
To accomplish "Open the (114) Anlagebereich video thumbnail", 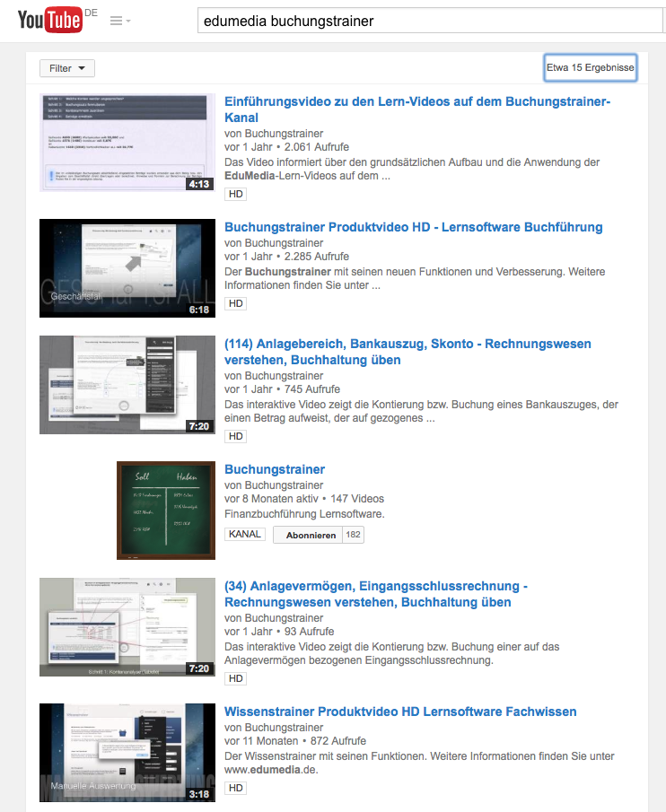I will point(127,385).
